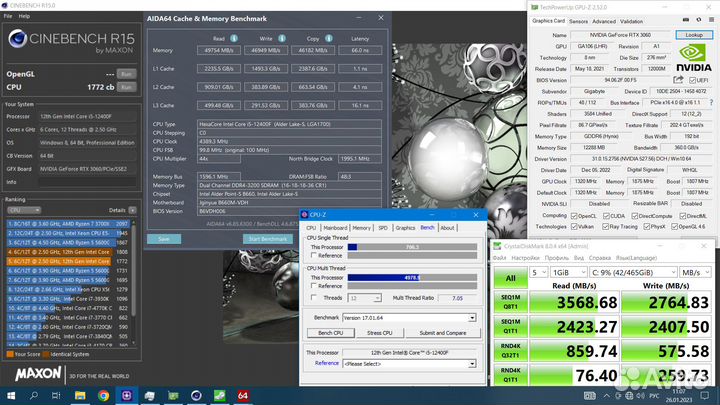Image resolution: width=720 pixels, height=405 pixels.
Task: Switch to CrystalDiskMark green taskbar icon
Action: (x=219, y=395)
